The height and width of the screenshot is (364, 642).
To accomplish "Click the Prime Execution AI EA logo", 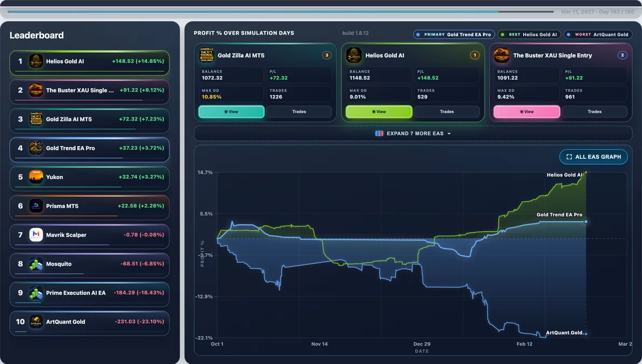I will (x=36, y=293).
